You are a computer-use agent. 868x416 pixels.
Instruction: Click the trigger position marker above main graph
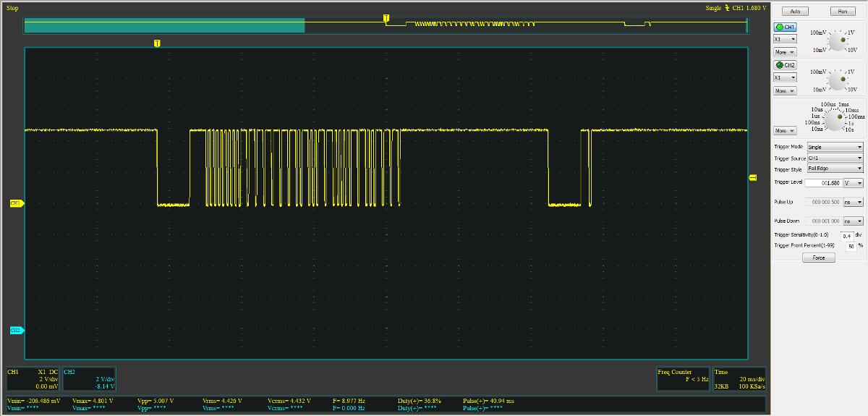tap(157, 43)
